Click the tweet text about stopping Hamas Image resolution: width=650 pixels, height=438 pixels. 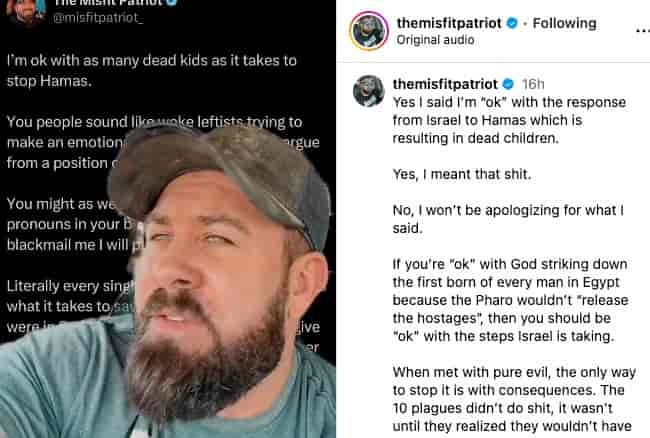(152, 70)
